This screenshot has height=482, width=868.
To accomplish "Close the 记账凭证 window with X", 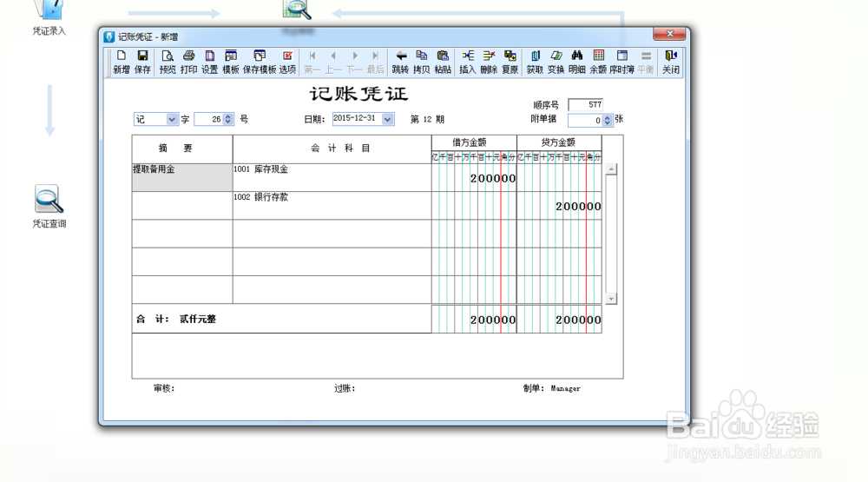I will pyautogui.click(x=670, y=34).
